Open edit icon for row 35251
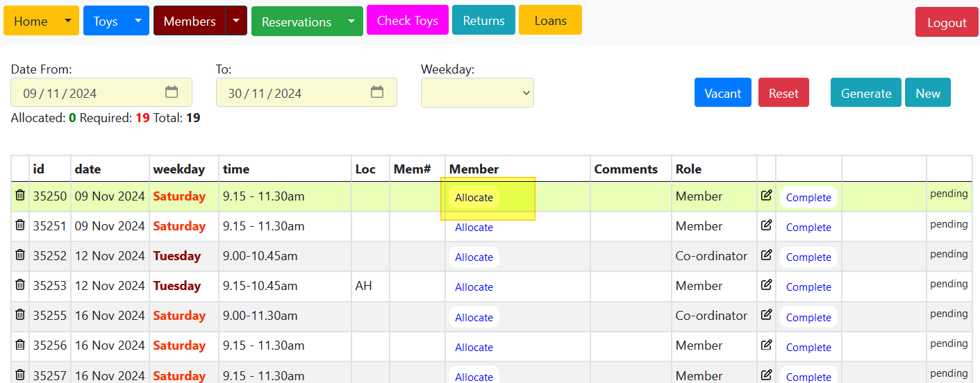The width and height of the screenshot is (980, 383). click(766, 225)
